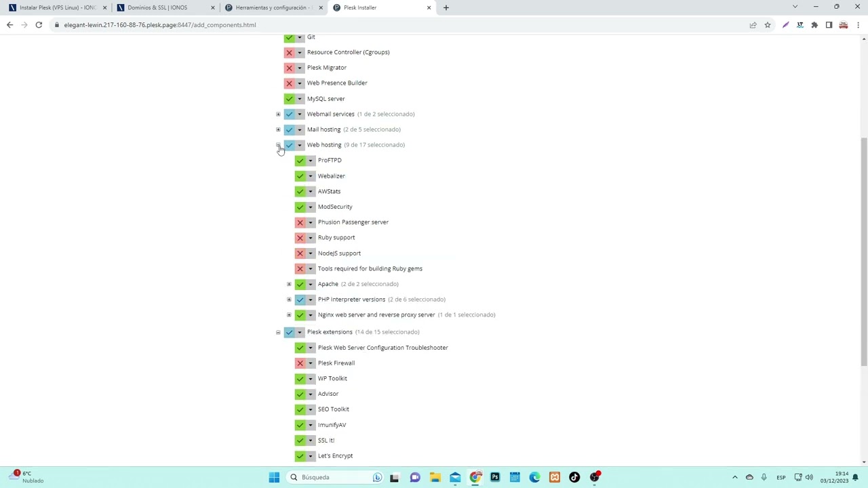Open the Windows Start menu
868x488 pixels.
coord(274,477)
